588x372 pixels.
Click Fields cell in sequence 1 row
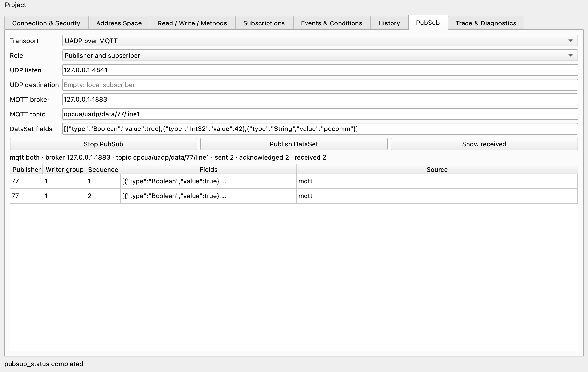(208, 181)
